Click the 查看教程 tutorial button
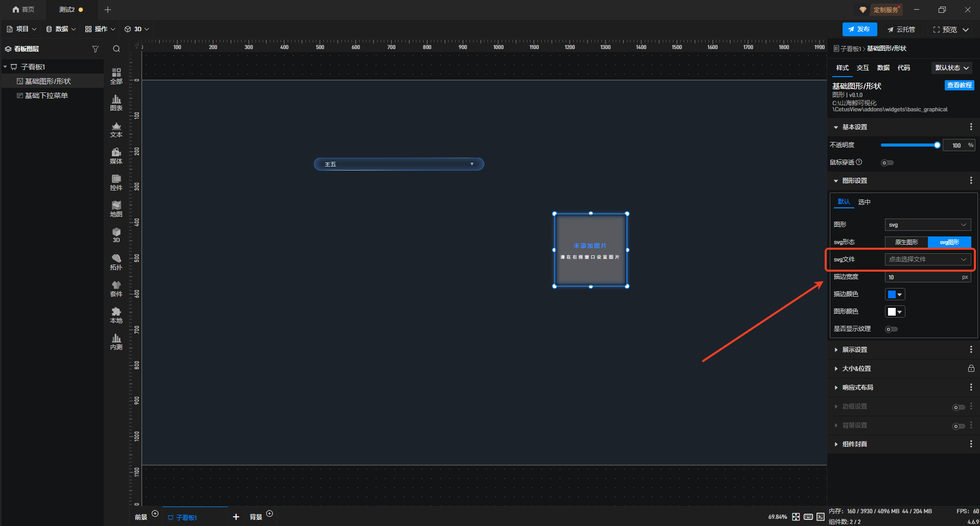The width and height of the screenshot is (980, 526). [x=959, y=85]
